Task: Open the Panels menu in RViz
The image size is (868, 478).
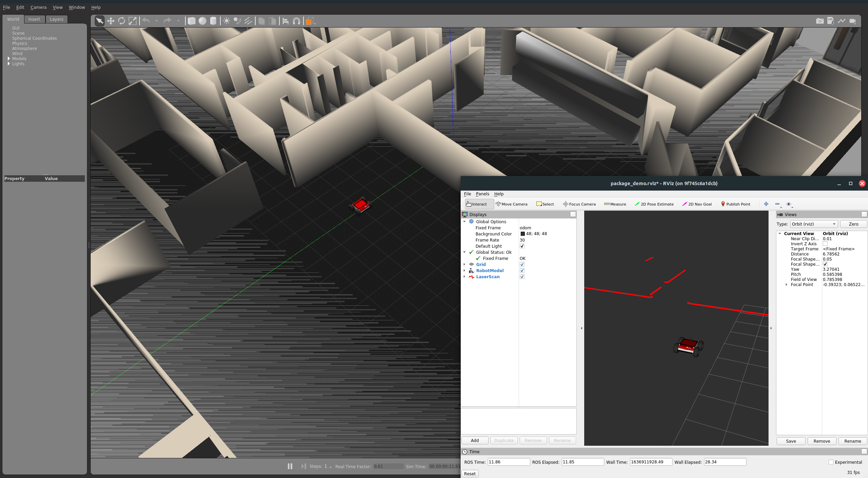Action: pos(482,194)
